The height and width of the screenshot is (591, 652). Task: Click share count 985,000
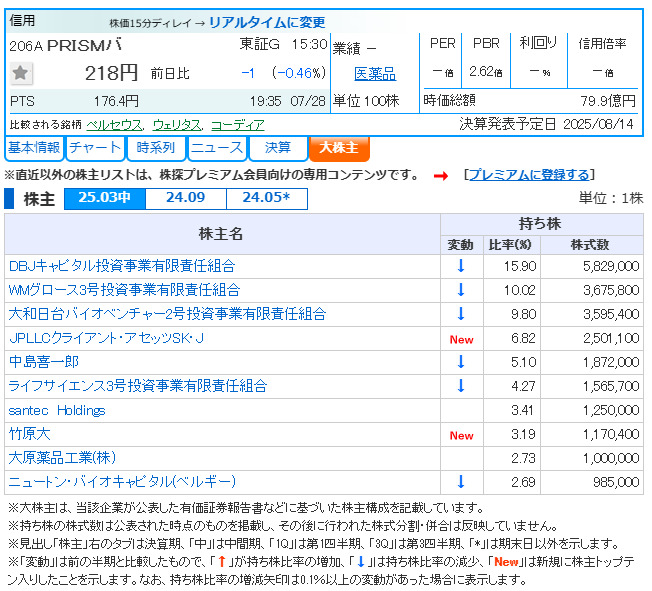616,482
